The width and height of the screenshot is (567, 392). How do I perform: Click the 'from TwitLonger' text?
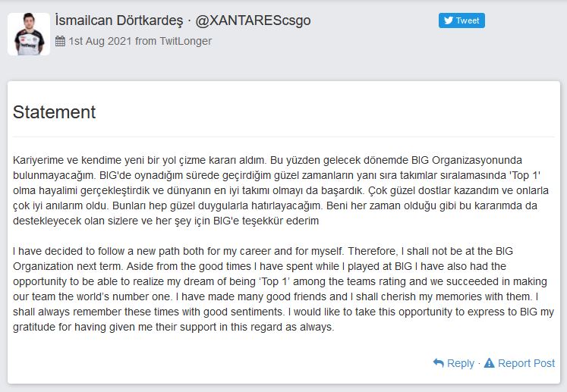pyautogui.click(x=173, y=41)
